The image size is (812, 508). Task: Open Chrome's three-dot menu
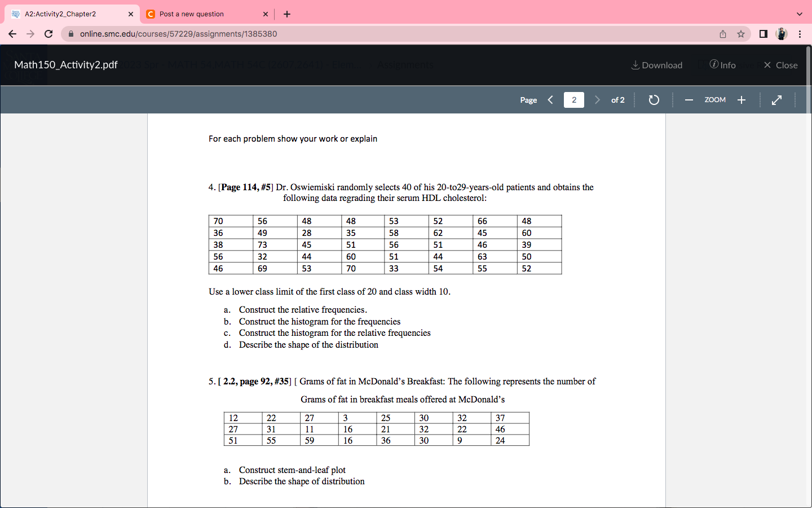click(x=800, y=33)
